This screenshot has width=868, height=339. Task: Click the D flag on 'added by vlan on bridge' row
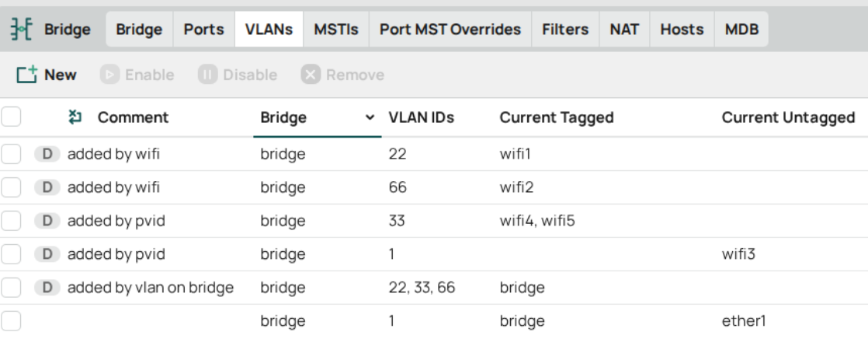pos(47,288)
